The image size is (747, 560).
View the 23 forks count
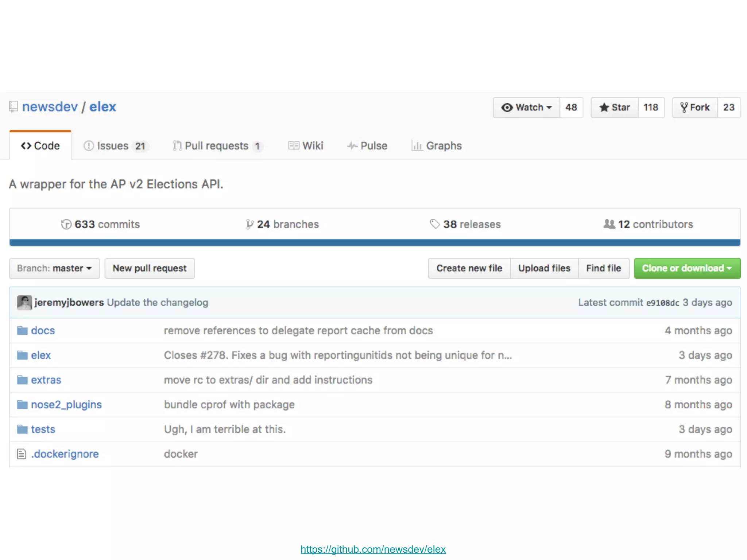[729, 108]
